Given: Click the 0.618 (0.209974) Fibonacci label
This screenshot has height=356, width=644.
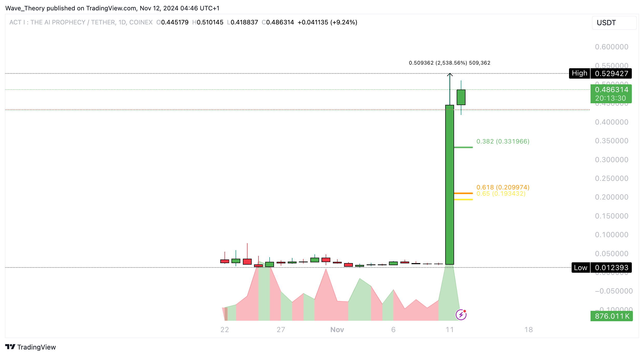Looking at the screenshot, I should pyautogui.click(x=503, y=187).
